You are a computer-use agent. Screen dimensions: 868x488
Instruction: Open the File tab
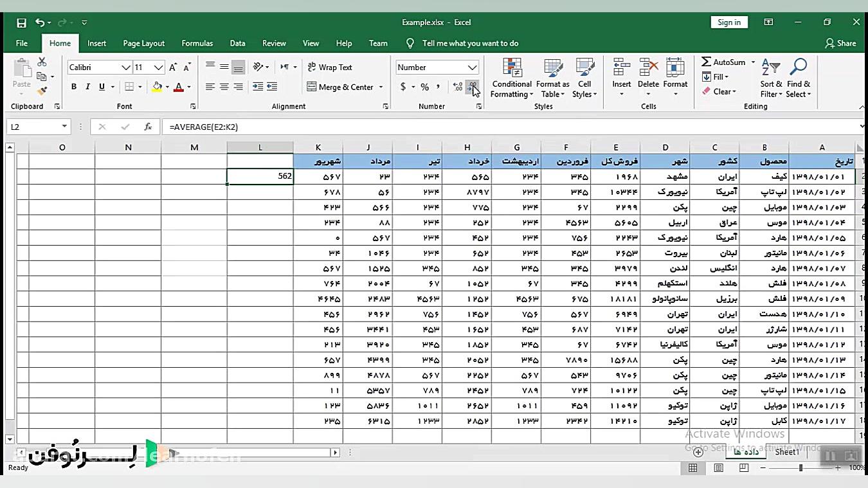click(22, 43)
